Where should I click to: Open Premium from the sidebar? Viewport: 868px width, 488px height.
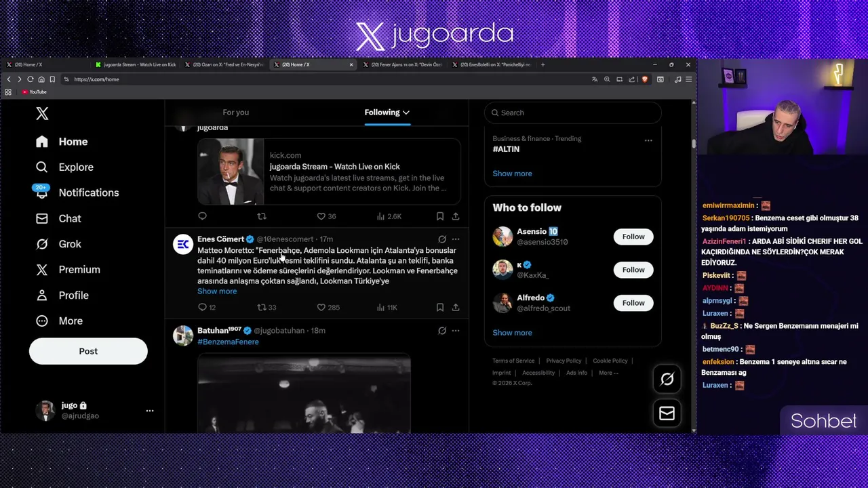(68, 270)
